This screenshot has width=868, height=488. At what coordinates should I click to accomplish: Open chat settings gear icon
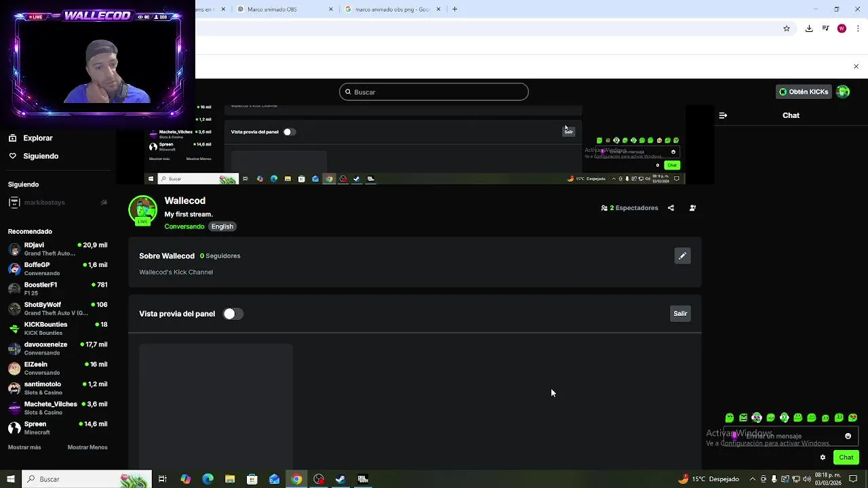coord(823,457)
